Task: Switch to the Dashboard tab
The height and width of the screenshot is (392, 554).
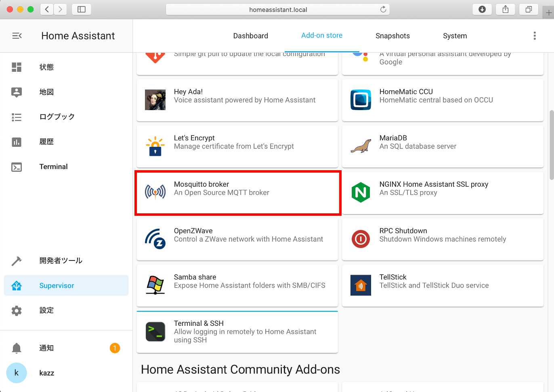Action: pyautogui.click(x=251, y=36)
